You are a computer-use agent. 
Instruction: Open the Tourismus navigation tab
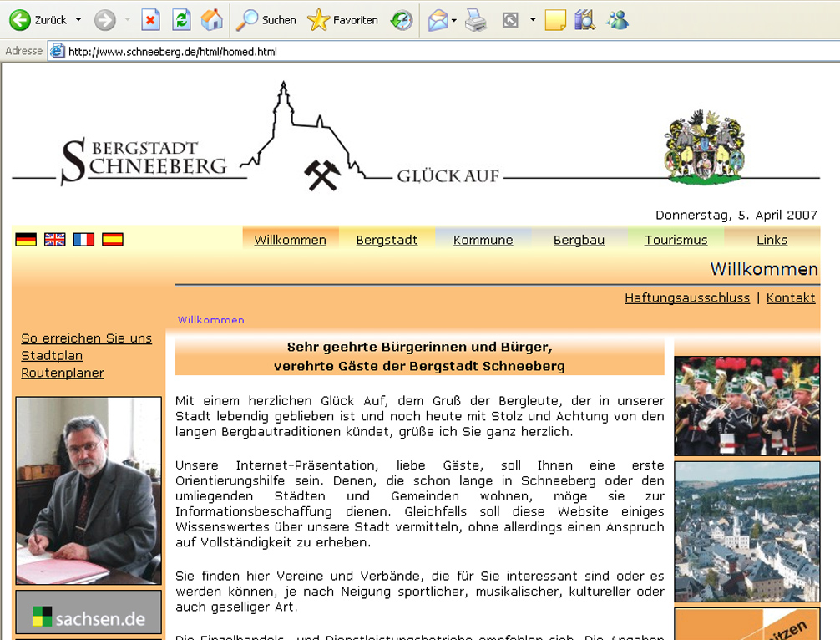point(676,241)
